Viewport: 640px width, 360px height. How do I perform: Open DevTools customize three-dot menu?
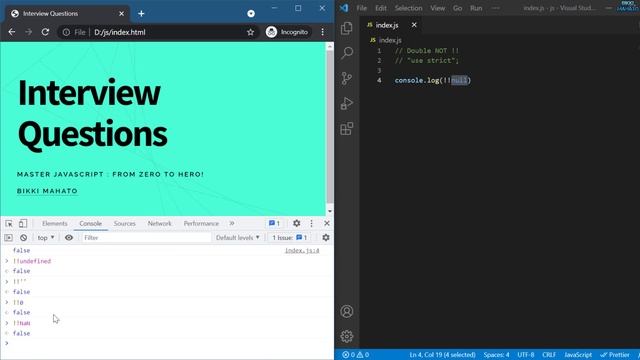[x=311, y=223]
